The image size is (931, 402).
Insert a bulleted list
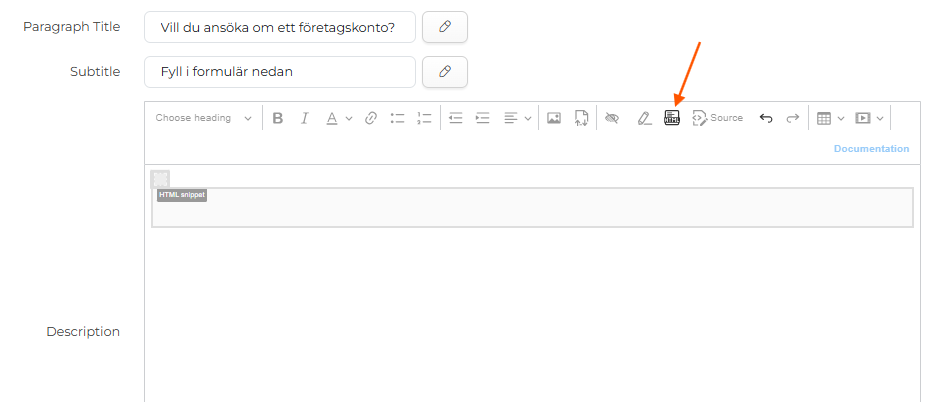click(x=397, y=118)
